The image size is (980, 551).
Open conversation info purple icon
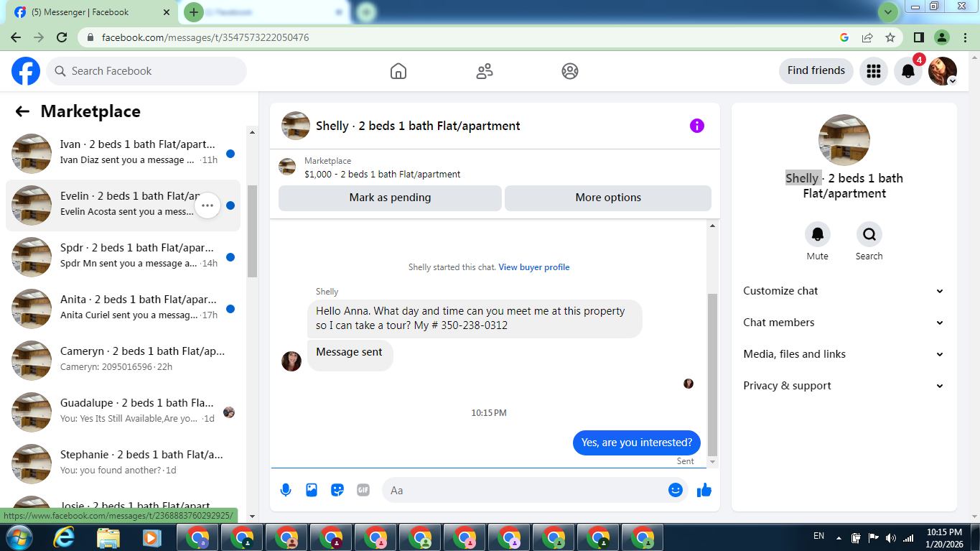coord(697,126)
